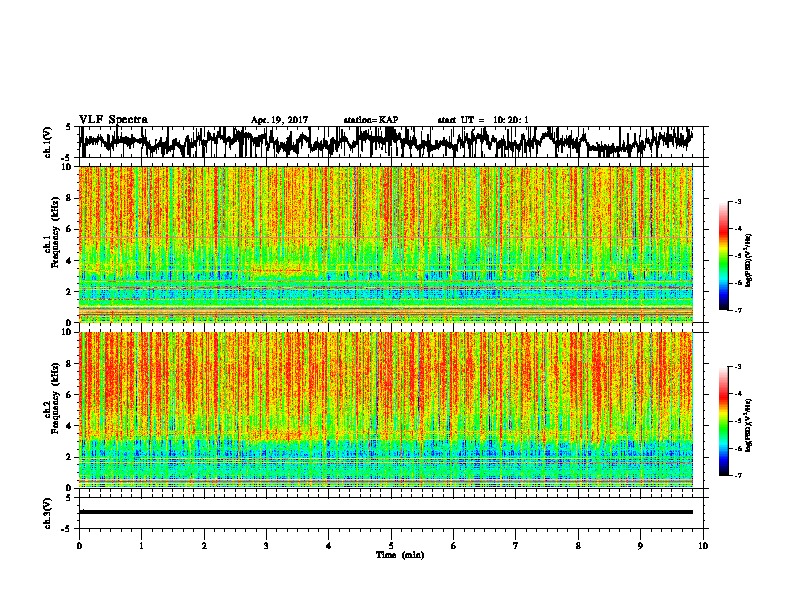Click time axis tick label "1"
Image resolution: width=792 pixels, height=612 pixels.
click(142, 546)
